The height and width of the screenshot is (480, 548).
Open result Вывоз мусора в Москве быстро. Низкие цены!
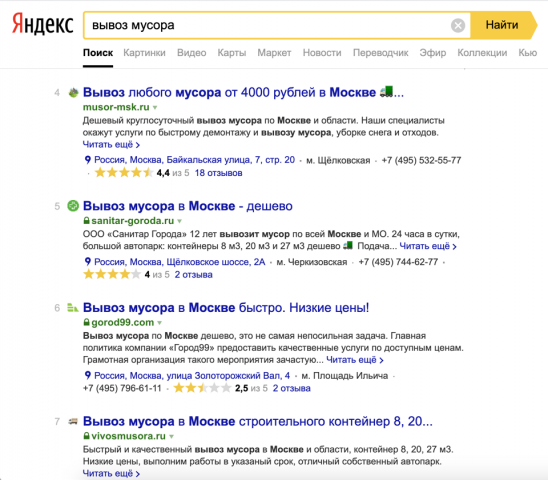pos(226,308)
